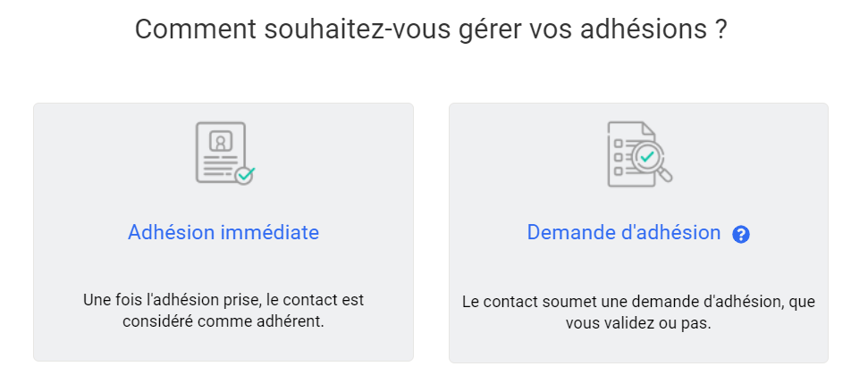
Task: Click the membership card icon with green checkmark
Action: tap(225, 154)
